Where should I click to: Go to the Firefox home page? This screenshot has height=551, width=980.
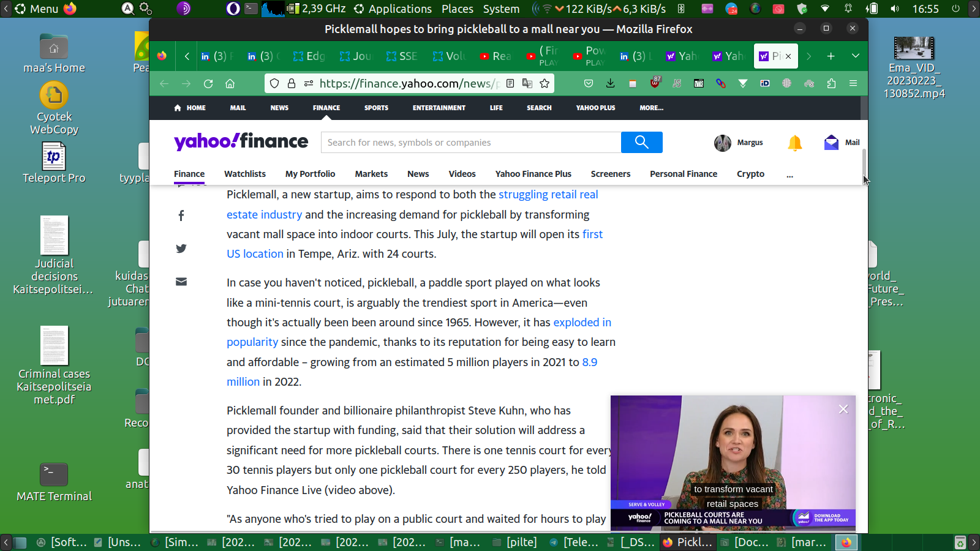[230, 84]
